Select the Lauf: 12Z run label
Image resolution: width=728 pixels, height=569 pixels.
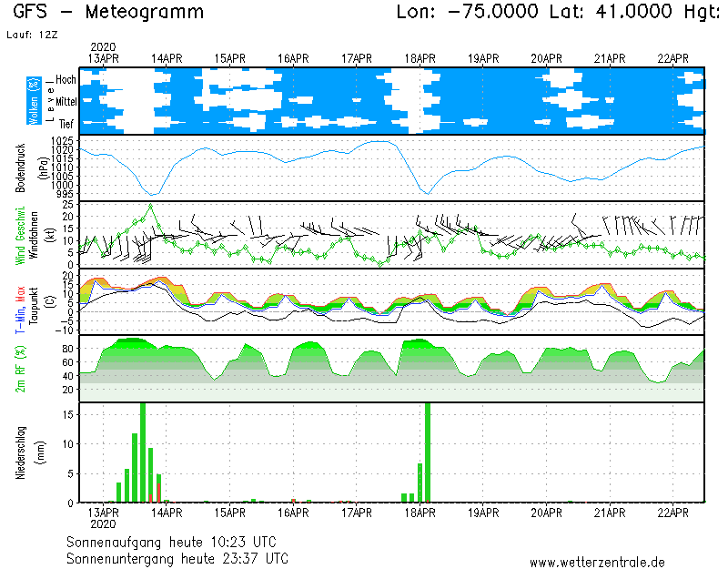(30, 34)
